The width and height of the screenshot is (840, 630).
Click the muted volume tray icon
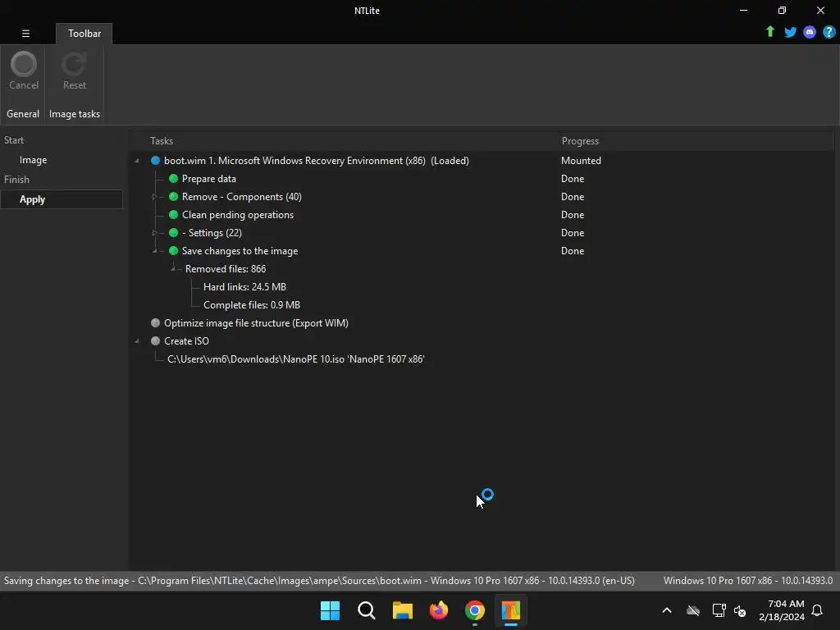click(740, 610)
